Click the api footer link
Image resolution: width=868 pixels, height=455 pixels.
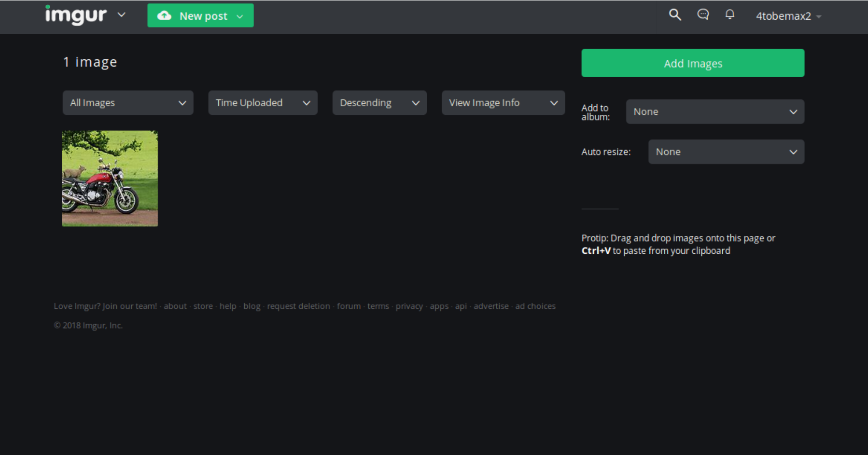(x=461, y=306)
